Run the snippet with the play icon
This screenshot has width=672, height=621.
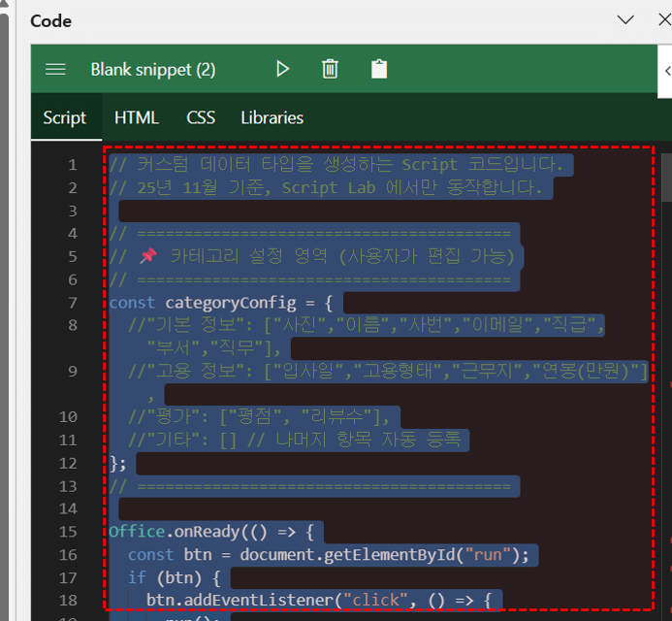click(282, 70)
